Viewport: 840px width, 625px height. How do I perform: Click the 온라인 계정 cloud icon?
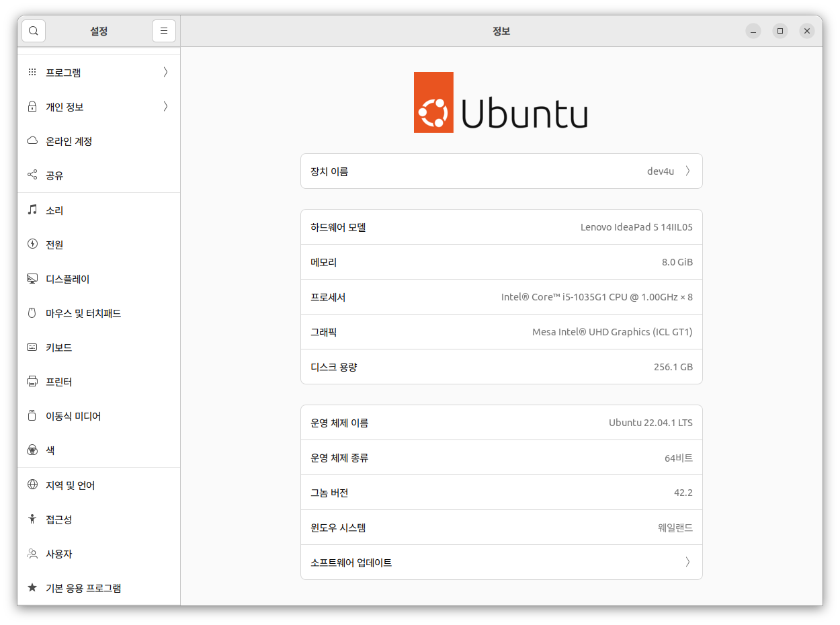tap(32, 141)
